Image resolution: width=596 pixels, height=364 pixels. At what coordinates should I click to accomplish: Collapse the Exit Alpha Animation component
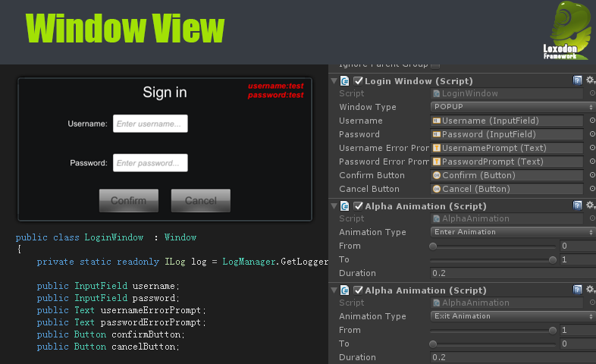pyautogui.click(x=334, y=290)
